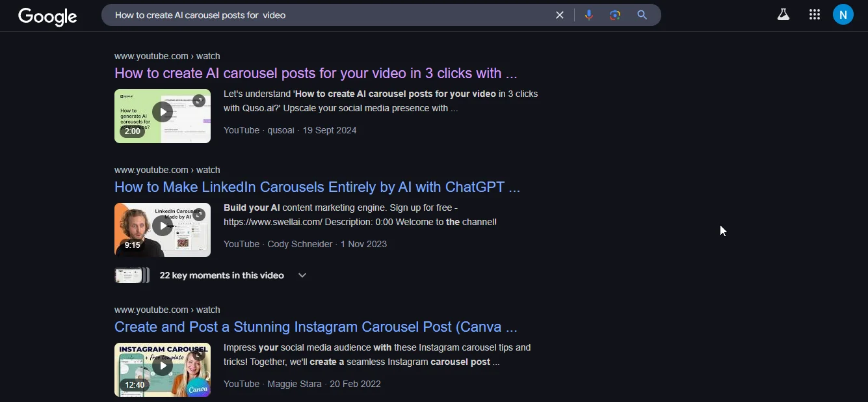Click 'www.youtube.com › watch' above first result
The width and height of the screenshot is (868, 402).
click(x=167, y=56)
